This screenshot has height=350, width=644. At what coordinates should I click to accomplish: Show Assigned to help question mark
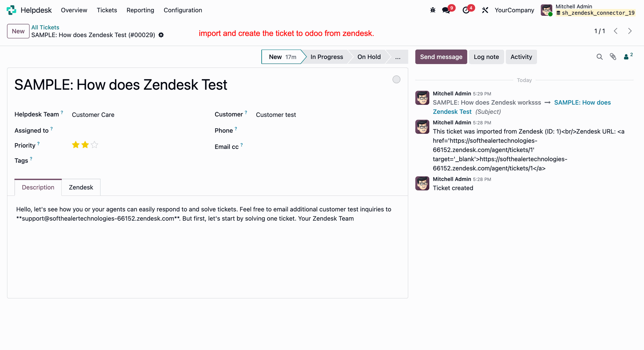[x=51, y=129]
